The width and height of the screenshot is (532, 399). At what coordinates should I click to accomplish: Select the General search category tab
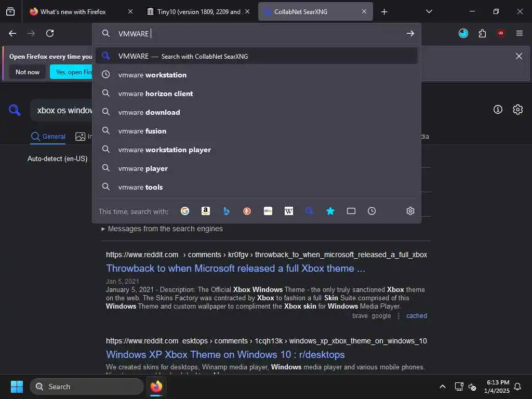tap(48, 137)
